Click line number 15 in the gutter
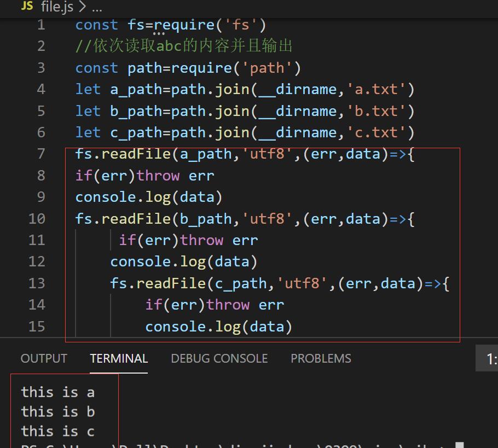Screen dimensions: 498x448 (x=37, y=327)
